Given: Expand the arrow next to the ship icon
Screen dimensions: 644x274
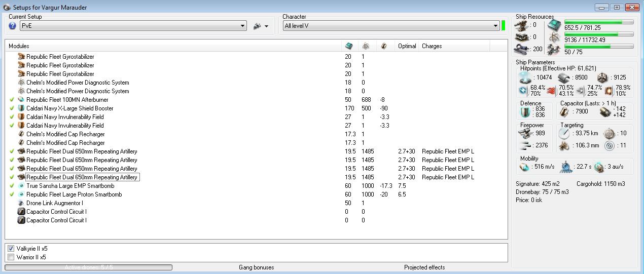Looking at the screenshot, I should [266, 26].
